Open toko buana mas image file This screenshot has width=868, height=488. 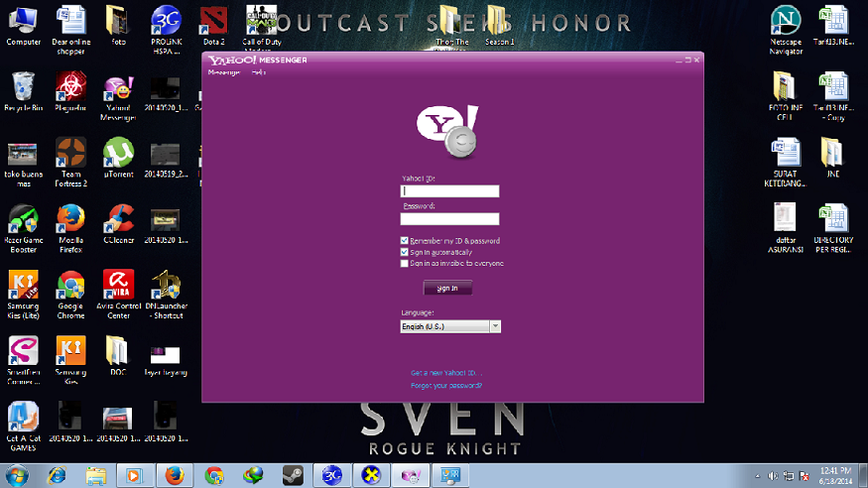23,165
